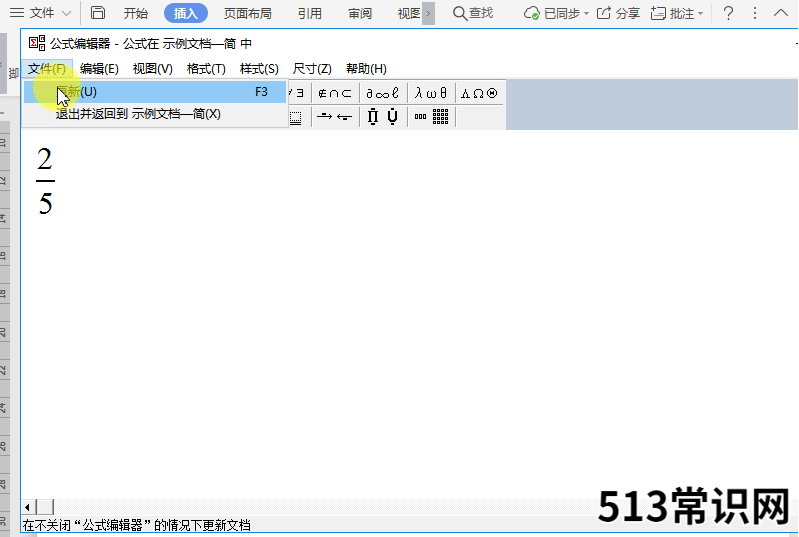Open the labeled arrow templates palette
Image resolution: width=799 pixels, height=537 pixels.
click(x=335, y=117)
